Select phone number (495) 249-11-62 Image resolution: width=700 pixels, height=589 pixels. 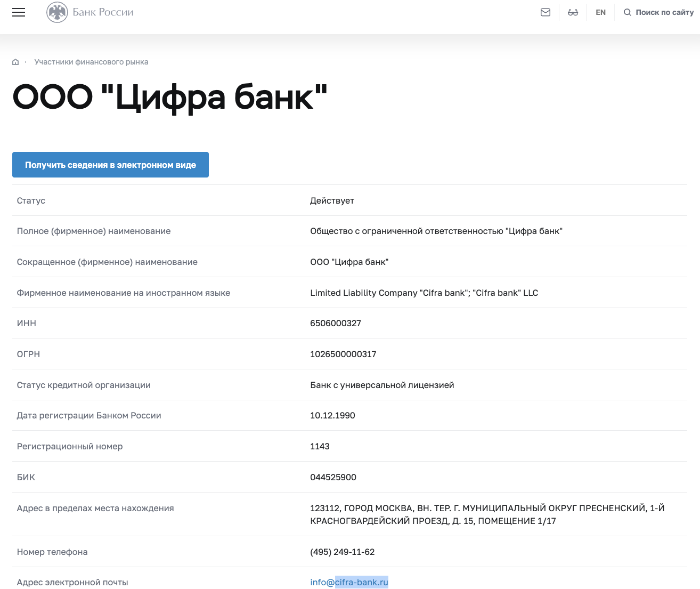[x=342, y=552]
